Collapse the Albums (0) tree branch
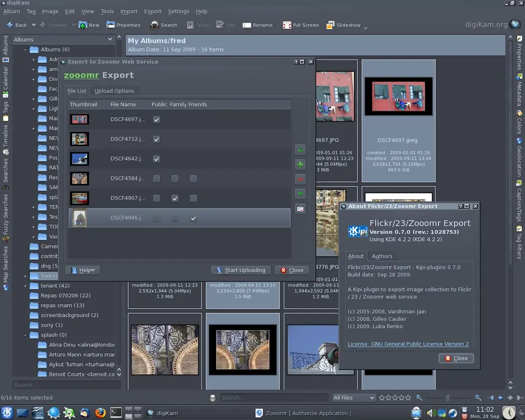The image size is (525, 420). click(x=25, y=49)
